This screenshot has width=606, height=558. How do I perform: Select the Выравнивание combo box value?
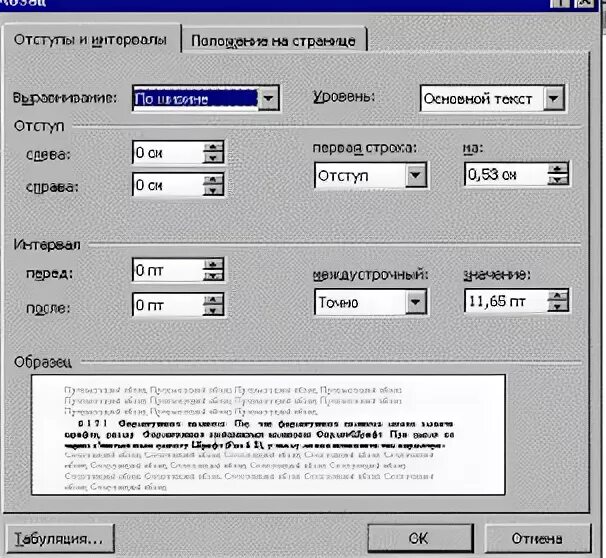coord(196,99)
